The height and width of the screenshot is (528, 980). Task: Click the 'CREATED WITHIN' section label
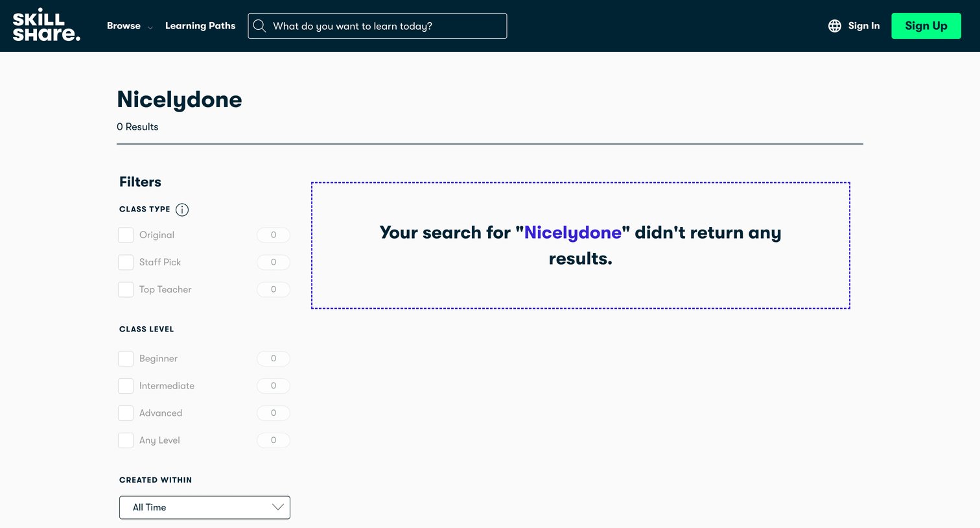click(156, 480)
